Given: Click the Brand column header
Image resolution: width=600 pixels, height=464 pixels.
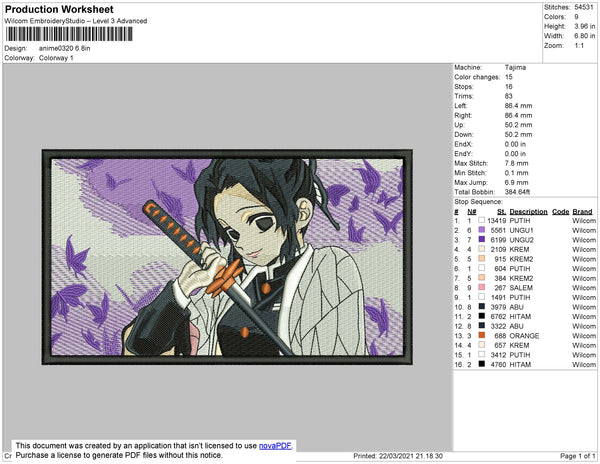Looking at the screenshot, I should pos(582,212).
